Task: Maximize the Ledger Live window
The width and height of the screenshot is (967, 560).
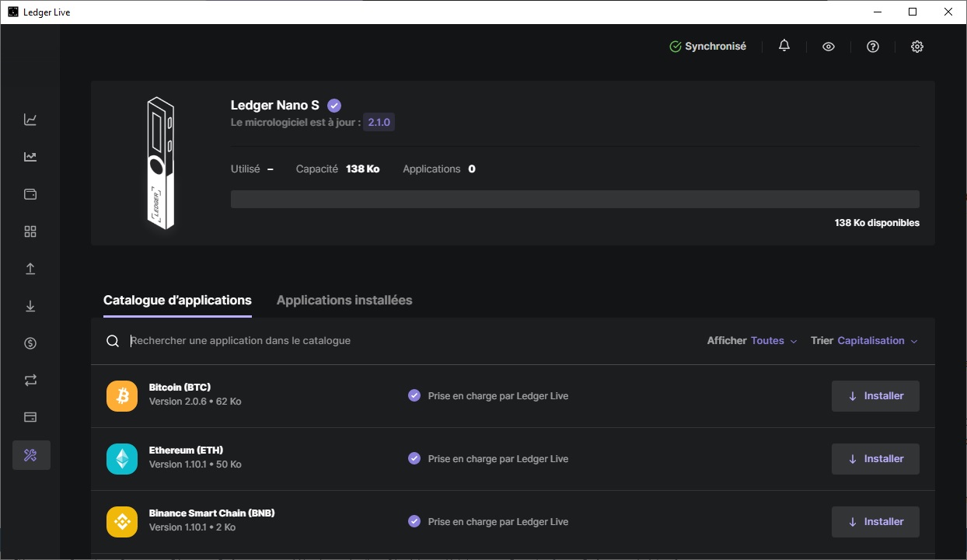Action: point(913,12)
